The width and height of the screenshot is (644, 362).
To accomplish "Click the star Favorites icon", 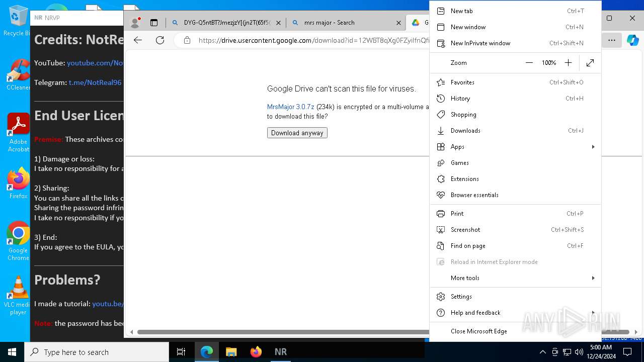I will click(x=441, y=82).
